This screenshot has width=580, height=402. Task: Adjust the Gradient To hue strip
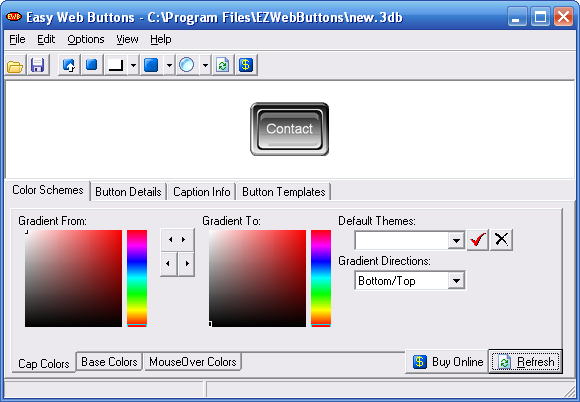pos(321,278)
